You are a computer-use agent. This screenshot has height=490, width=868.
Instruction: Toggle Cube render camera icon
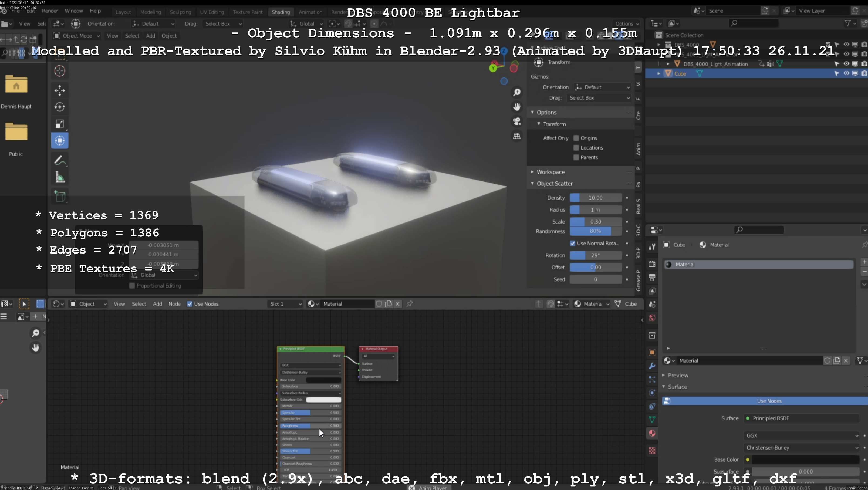pos(864,73)
